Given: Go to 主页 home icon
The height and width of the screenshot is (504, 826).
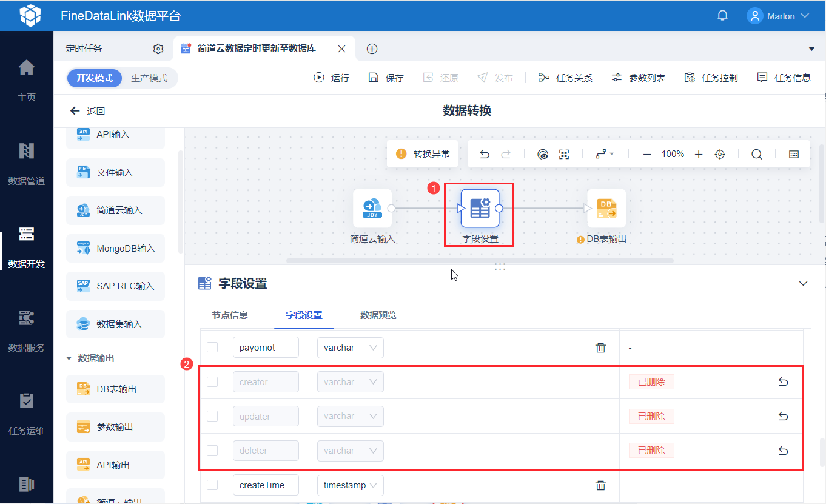Looking at the screenshot, I should coord(27,67).
